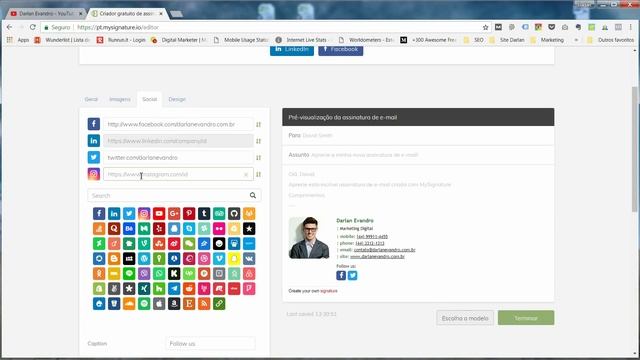640x360 pixels.
Task: Click the Instagram URL input field
Action: point(178,174)
